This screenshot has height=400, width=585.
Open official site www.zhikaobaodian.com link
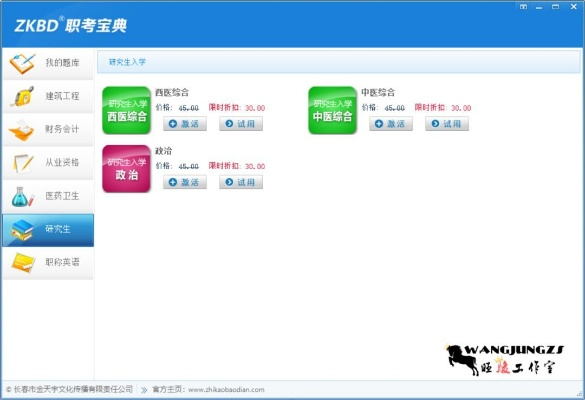click(x=226, y=390)
